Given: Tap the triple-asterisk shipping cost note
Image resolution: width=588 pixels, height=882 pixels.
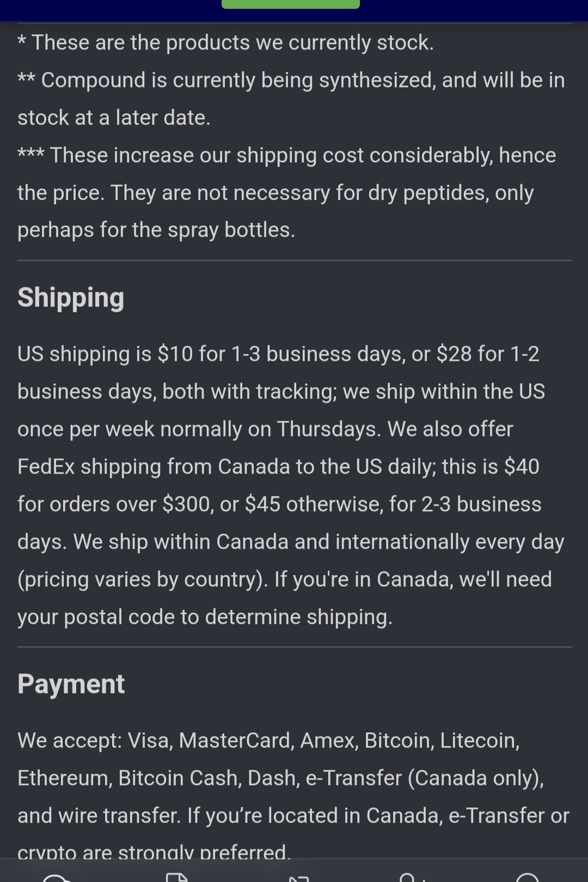Looking at the screenshot, I should coord(287,193).
